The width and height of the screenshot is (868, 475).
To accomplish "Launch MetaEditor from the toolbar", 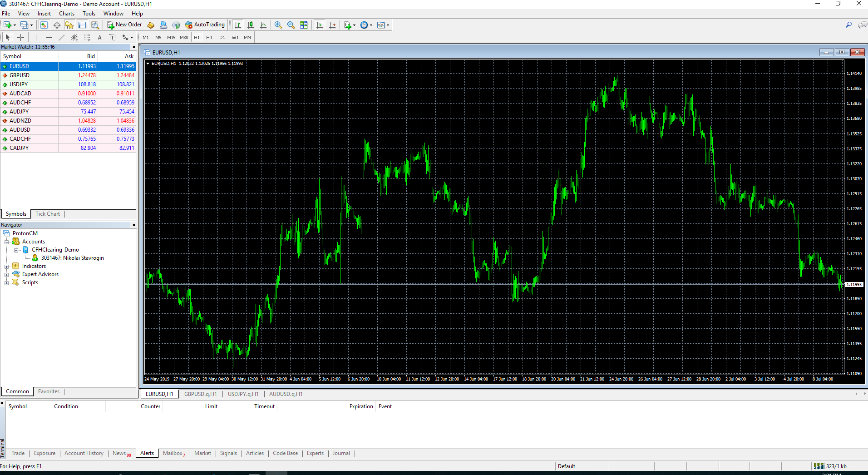I will pos(151,25).
